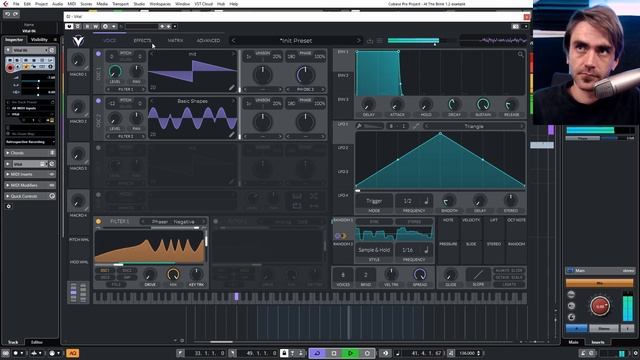Switch to the ADVANCED tab in Vital
The height and width of the screenshot is (360, 640).
click(x=208, y=40)
